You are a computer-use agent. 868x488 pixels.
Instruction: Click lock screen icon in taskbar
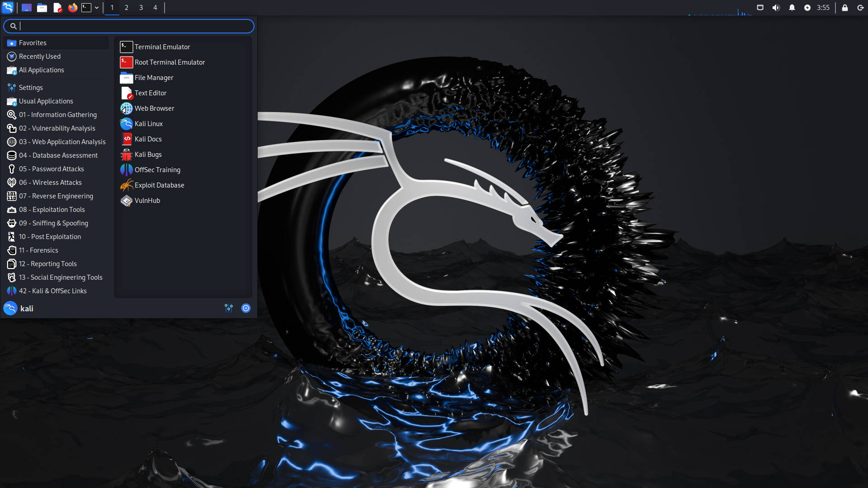click(845, 7)
